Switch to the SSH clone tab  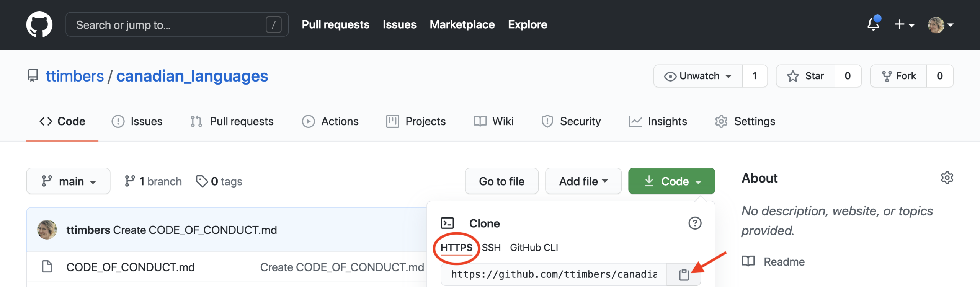coord(491,248)
